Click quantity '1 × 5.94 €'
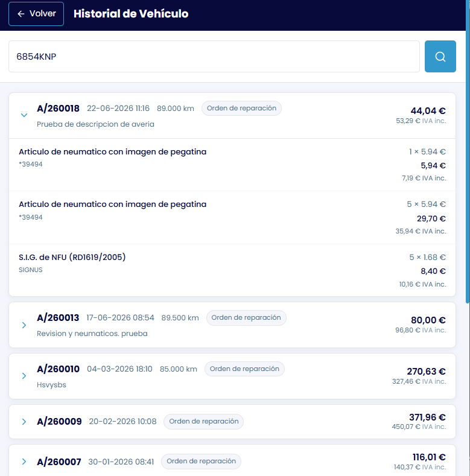The height and width of the screenshot is (476, 470). coord(427,152)
